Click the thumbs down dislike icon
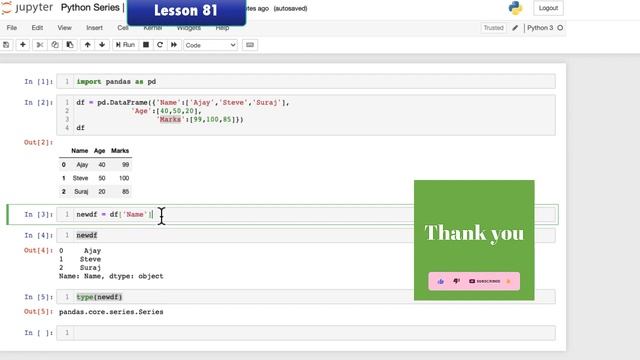This screenshot has height=360, width=640. (x=456, y=281)
